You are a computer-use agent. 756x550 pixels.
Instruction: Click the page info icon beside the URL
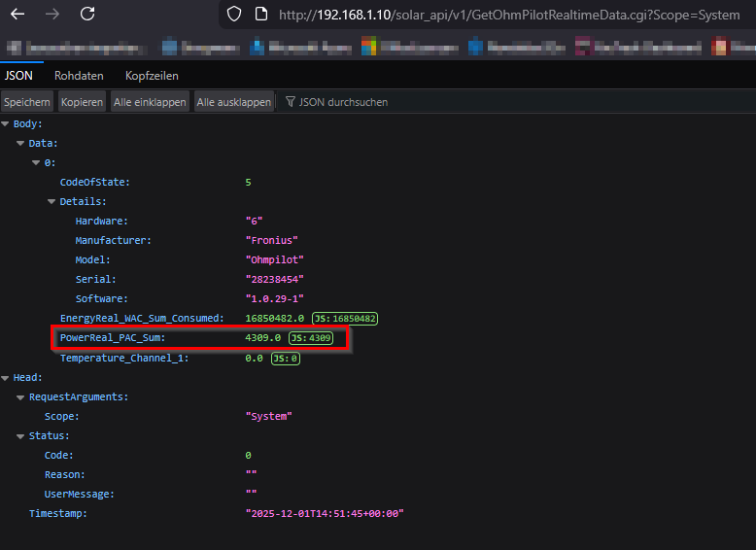pos(259,15)
